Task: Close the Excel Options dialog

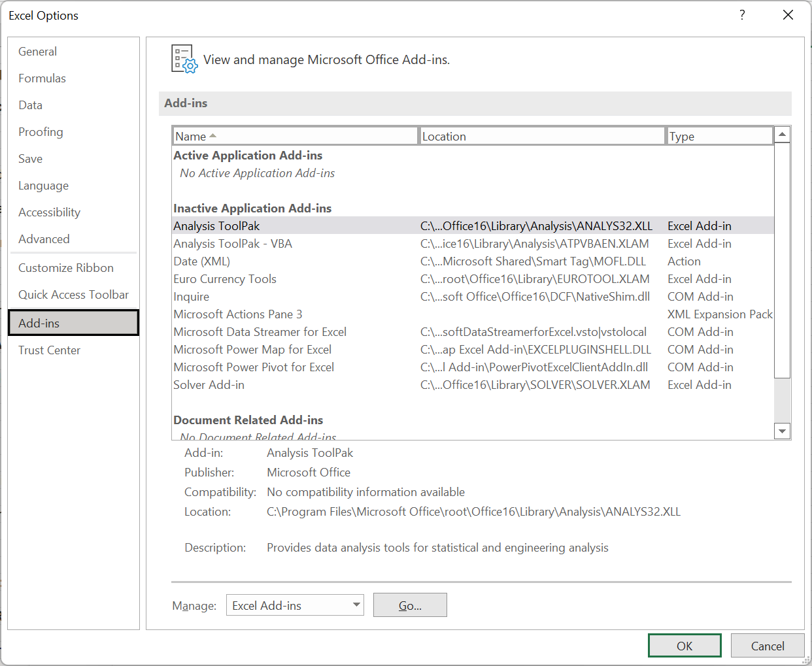Action: (788, 15)
